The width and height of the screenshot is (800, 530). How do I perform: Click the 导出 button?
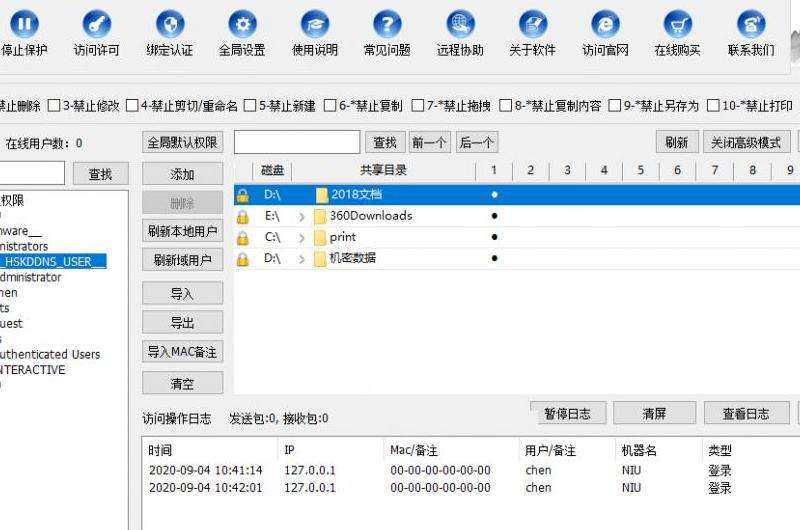[183, 322]
